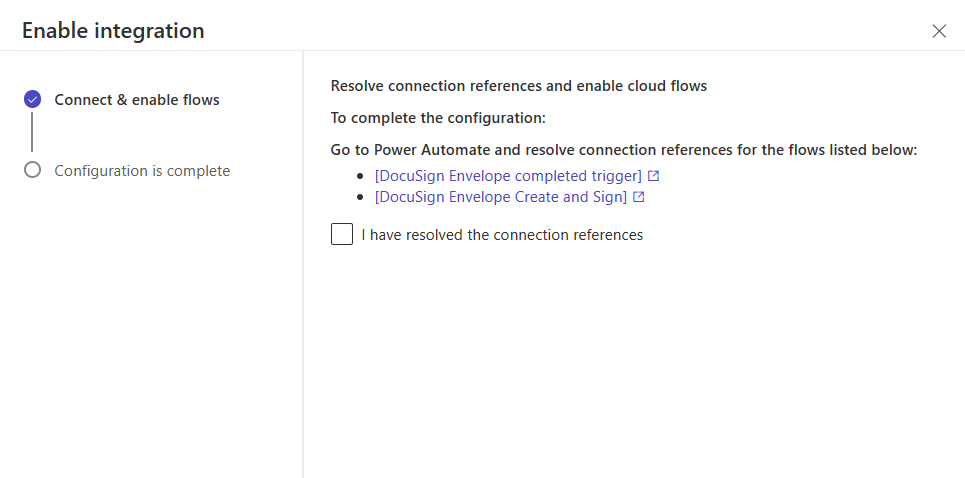The width and height of the screenshot is (965, 478).
Task: Click the 'I have resolved the connection references' label
Action: click(x=502, y=235)
